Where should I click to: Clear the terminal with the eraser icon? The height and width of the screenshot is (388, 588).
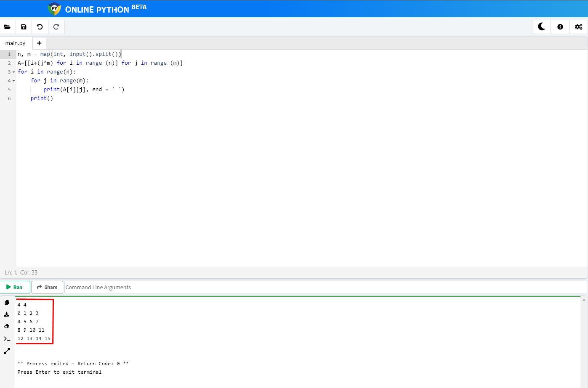point(7,326)
